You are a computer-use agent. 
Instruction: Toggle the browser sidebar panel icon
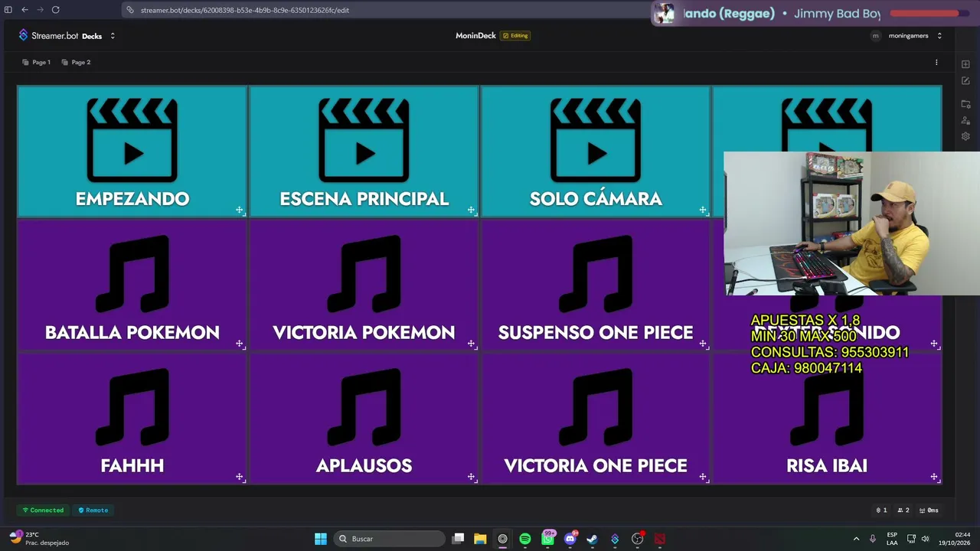click(8, 10)
